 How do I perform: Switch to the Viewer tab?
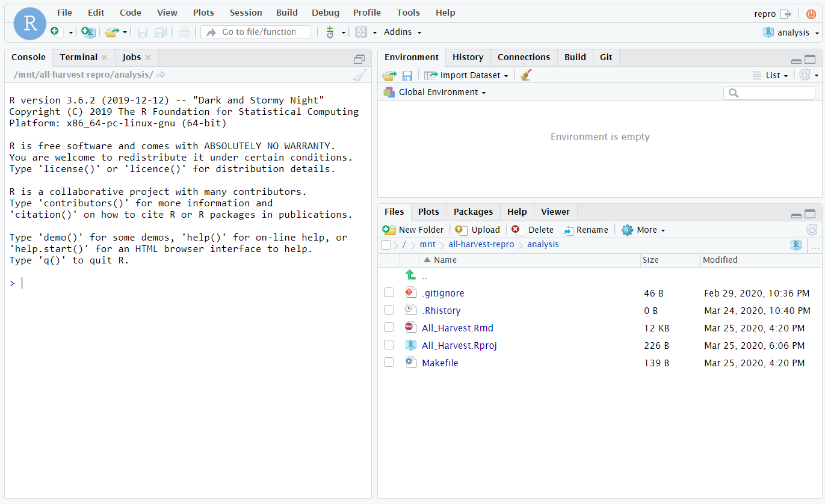tap(555, 212)
